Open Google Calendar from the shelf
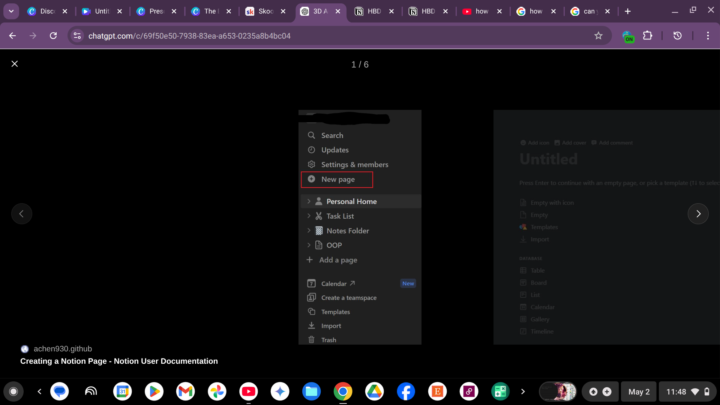 122,392
